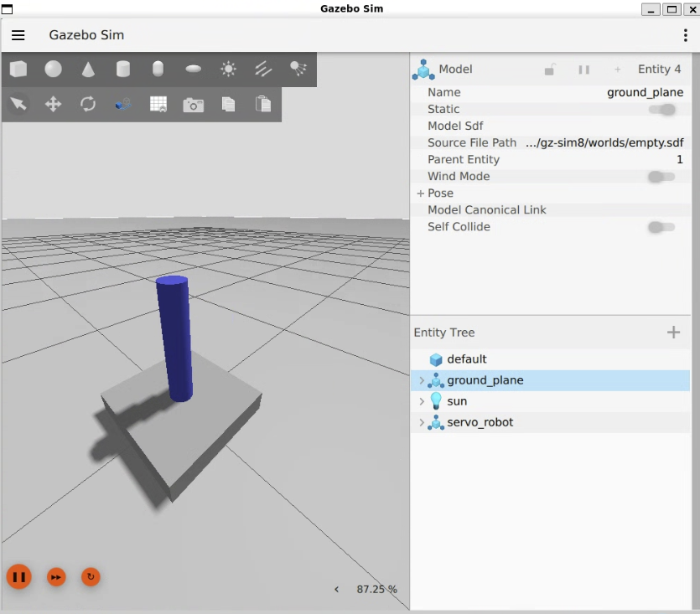Insert a cylinder shape

[x=123, y=70]
